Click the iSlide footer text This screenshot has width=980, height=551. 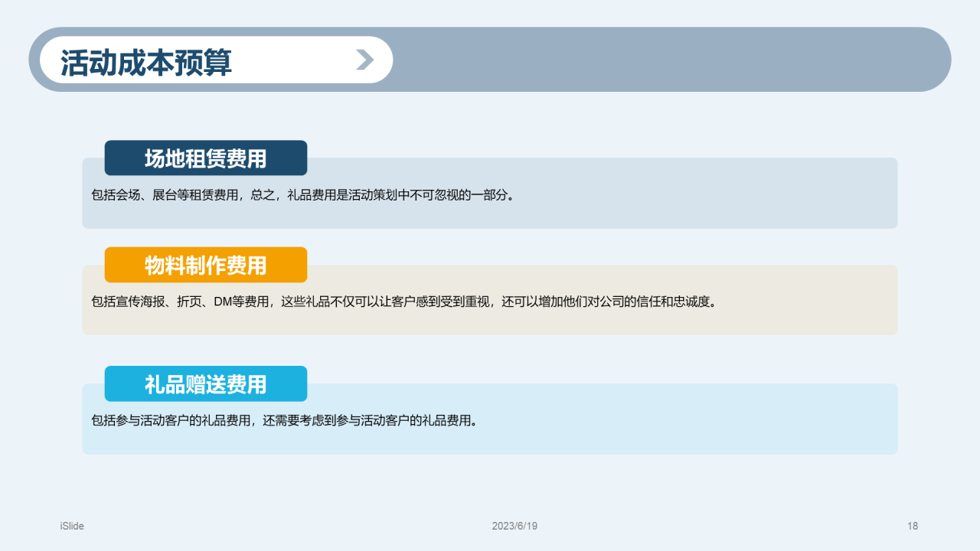point(72,526)
